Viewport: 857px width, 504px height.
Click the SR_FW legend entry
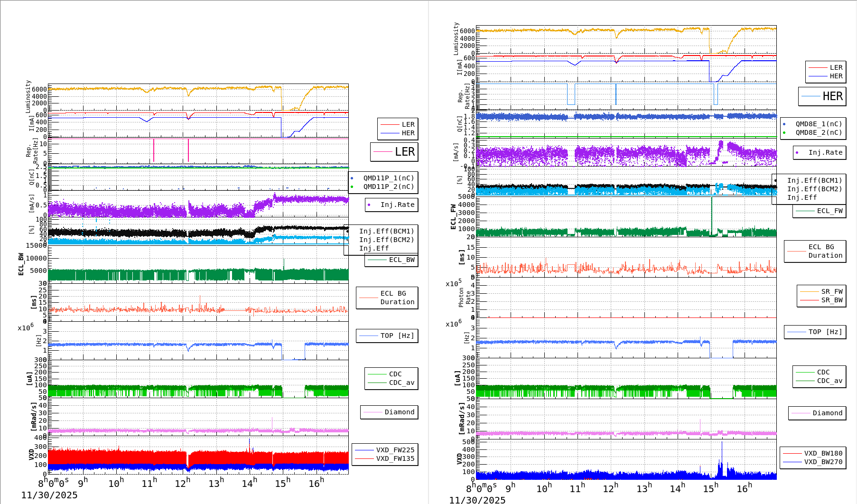coord(821,292)
